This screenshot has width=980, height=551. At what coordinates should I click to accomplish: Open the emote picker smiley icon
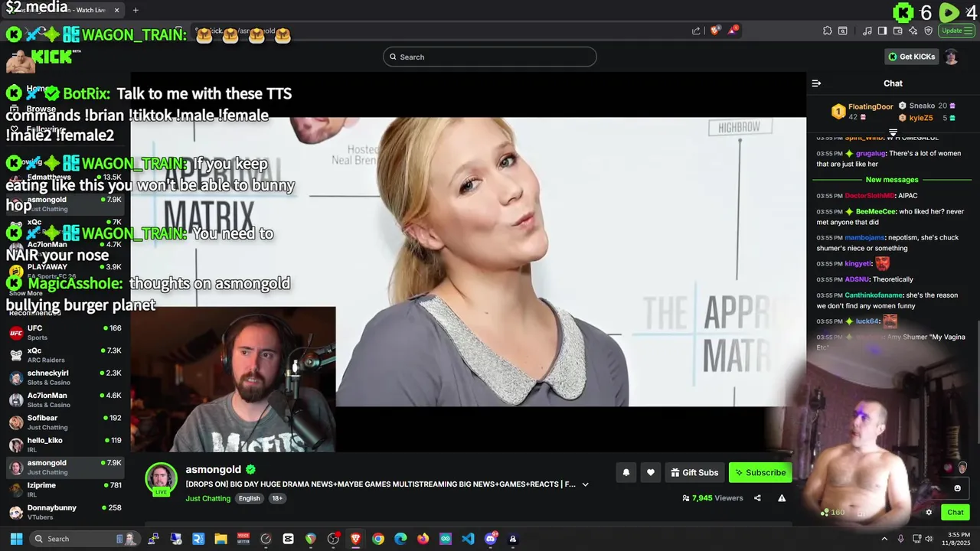coord(957,488)
